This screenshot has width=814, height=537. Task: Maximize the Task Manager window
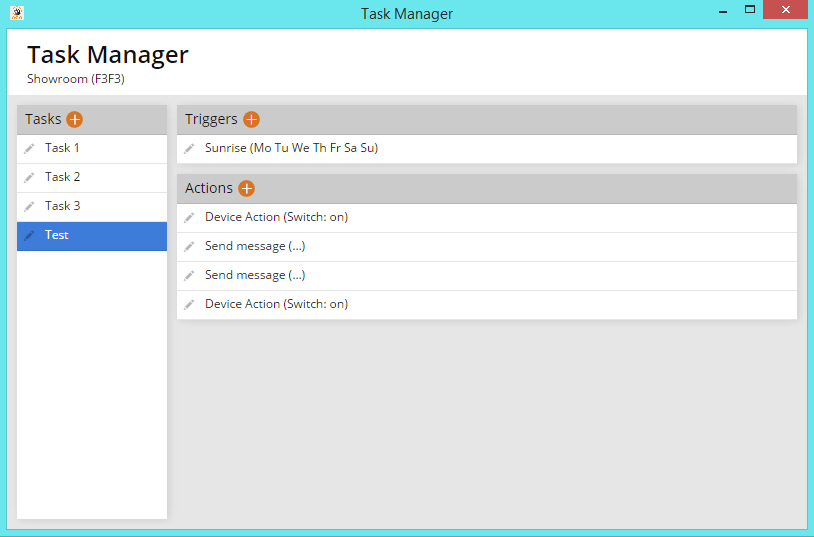pos(749,10)
